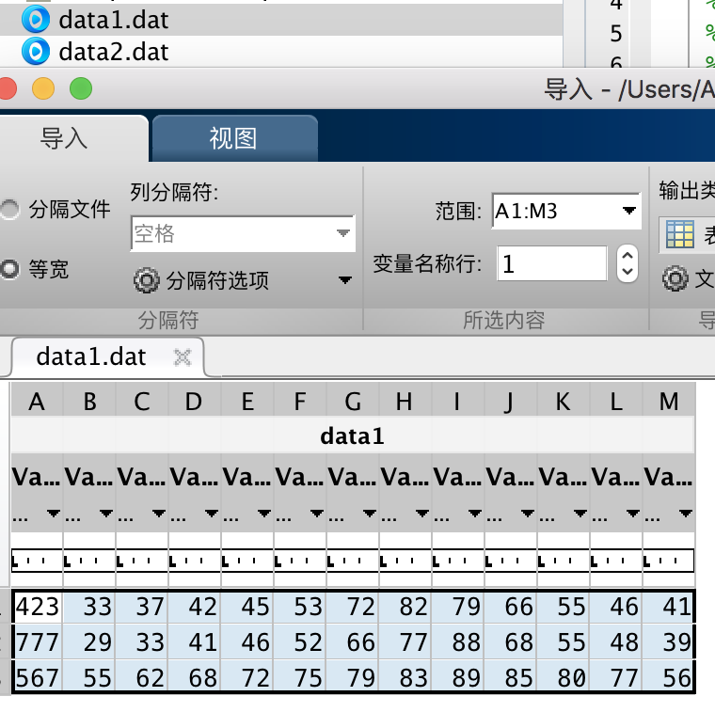This screenshot has width=715, height=728.
Task: Click the data2.dat file name
Action: [x=113, y=52]
